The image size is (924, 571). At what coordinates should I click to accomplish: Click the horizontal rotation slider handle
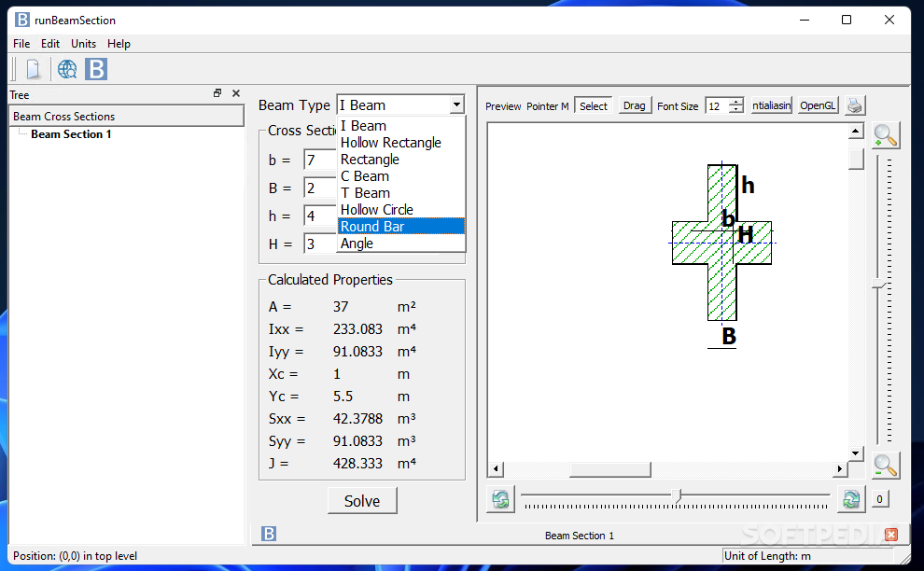pyautogui.click(x=677, y=495)
